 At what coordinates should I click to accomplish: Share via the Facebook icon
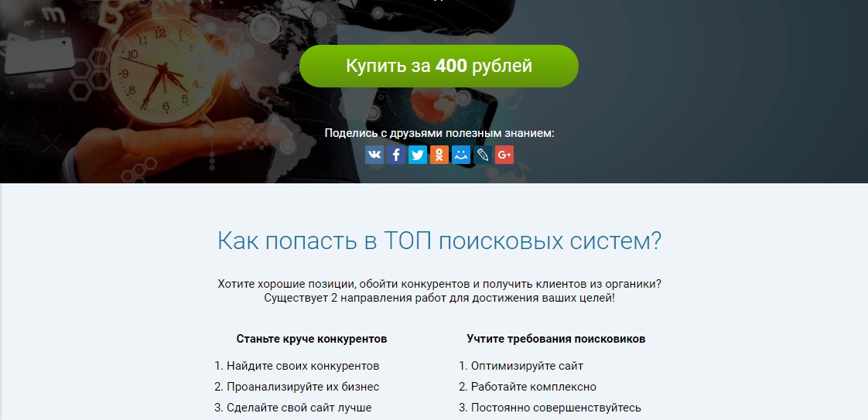[396, 155]
